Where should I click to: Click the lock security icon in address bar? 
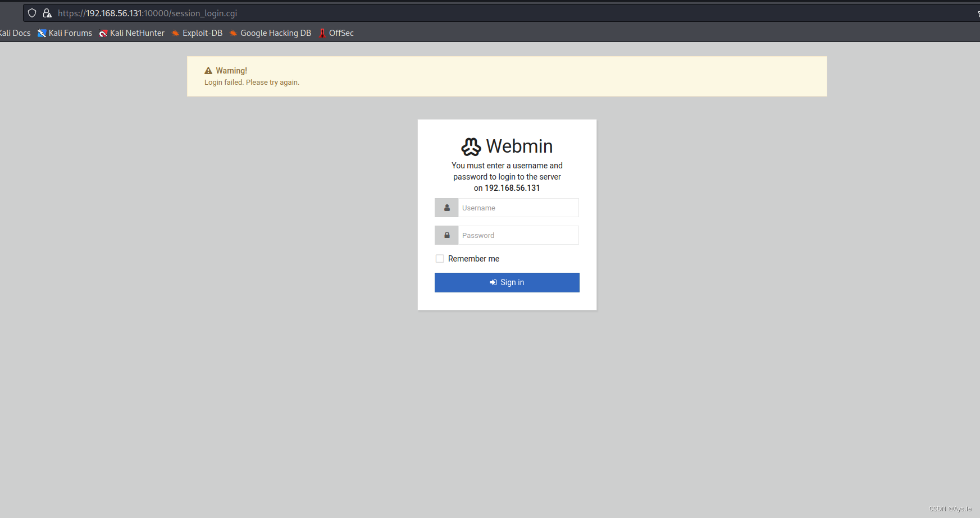coord(47,13)
